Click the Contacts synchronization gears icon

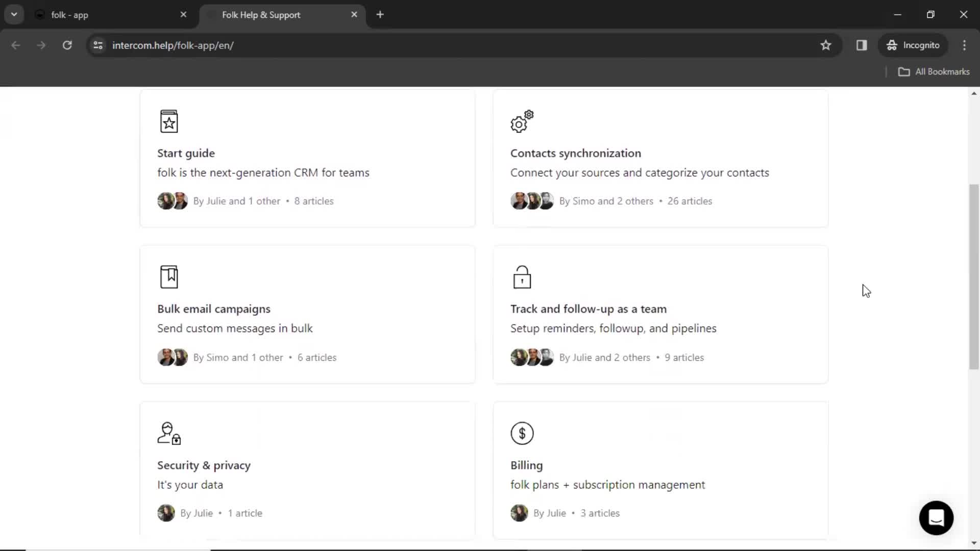tap(522, 121)
